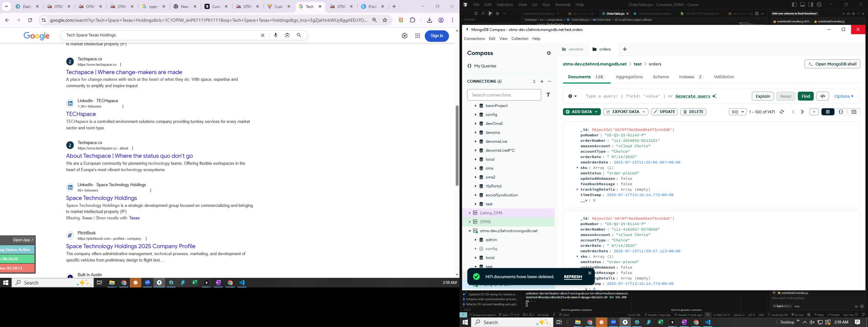Open Compass settings gear icon

click(x=549, y=53)
